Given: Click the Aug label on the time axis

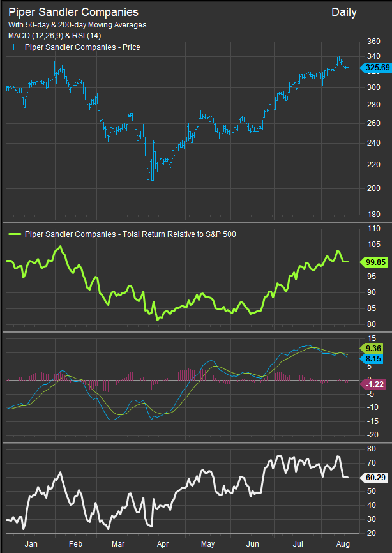Looking at the screenshot, I should coord(342,543).
